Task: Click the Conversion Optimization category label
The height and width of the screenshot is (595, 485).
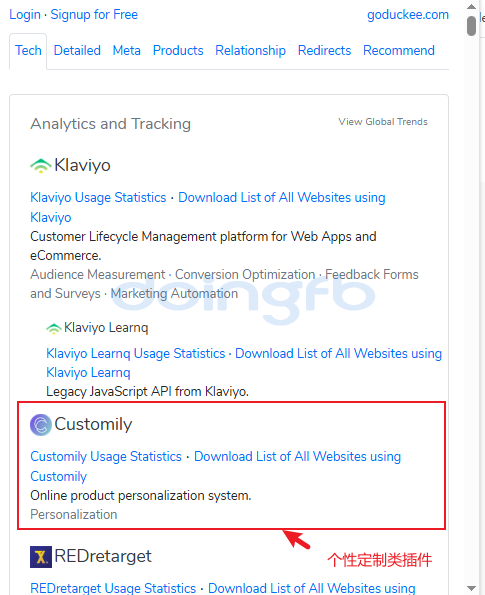Action: click(x=245, y=274)
